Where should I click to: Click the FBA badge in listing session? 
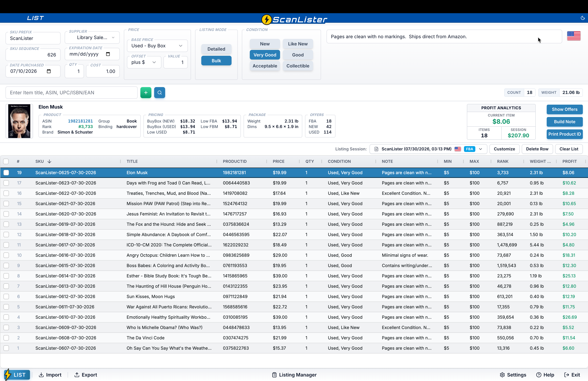click(469, 149)
